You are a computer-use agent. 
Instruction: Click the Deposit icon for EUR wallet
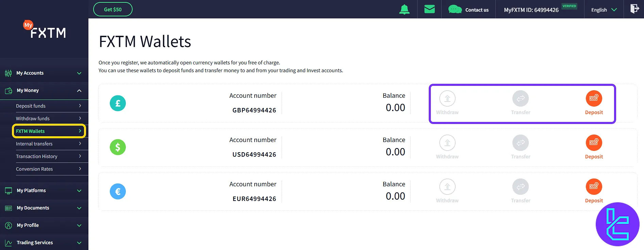pos(594,187)
